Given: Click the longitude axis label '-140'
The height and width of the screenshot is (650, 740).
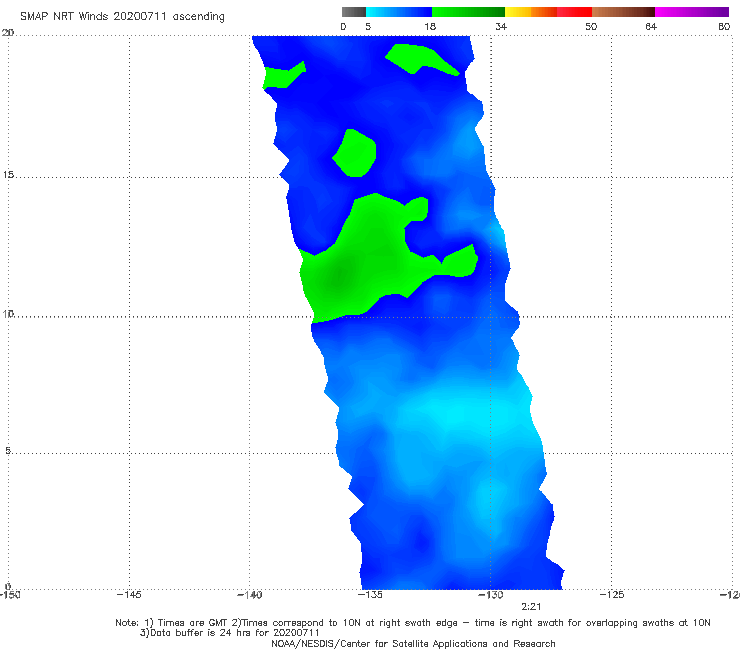Looking at the screenshot, I should click(x=249, y=594).
